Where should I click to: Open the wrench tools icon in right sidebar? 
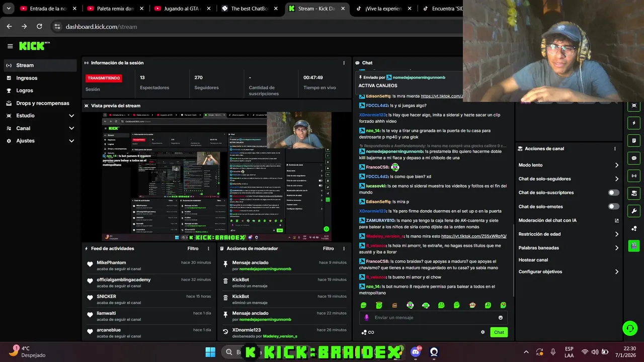point(634,211)
